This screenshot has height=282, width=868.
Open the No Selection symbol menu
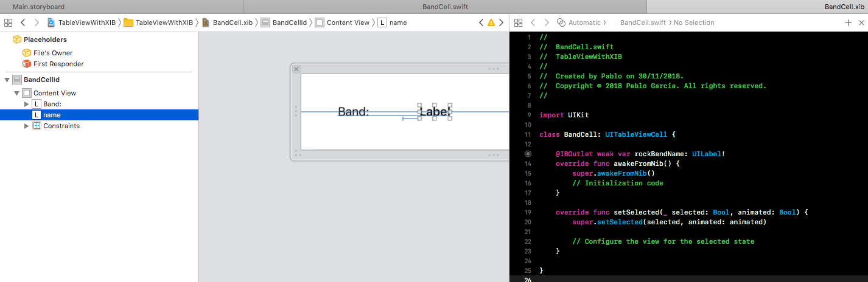pos(694,22)
